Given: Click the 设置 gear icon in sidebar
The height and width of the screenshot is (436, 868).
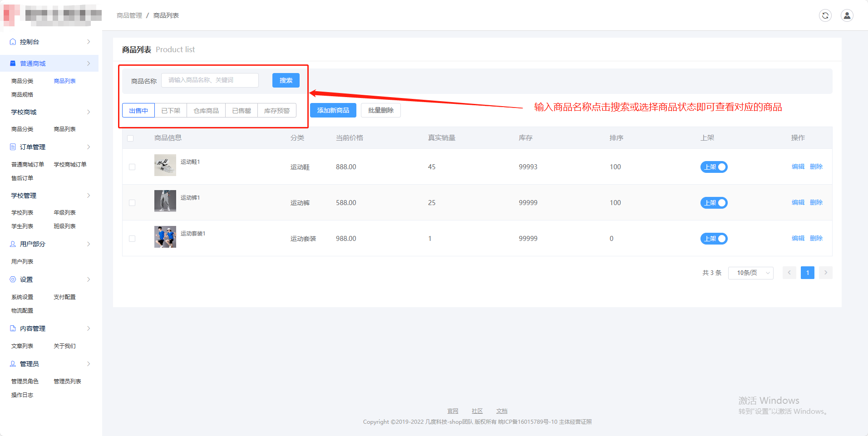Looking at the screenshot, I should coord(13,279).
